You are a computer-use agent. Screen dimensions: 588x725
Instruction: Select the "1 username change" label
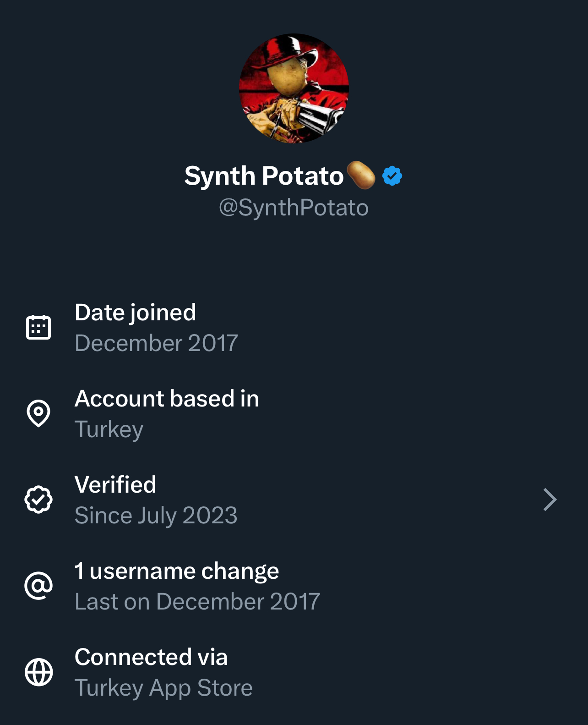pos(177,571)
